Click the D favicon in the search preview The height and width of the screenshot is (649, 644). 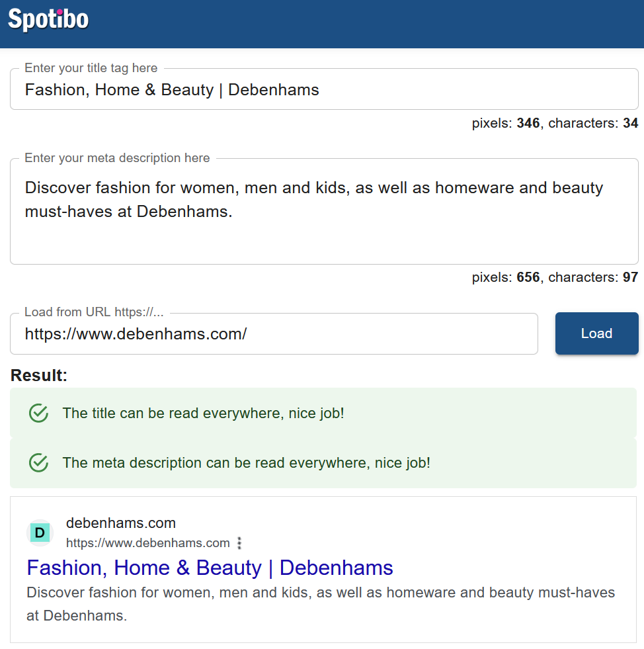[x=40, y=533]
